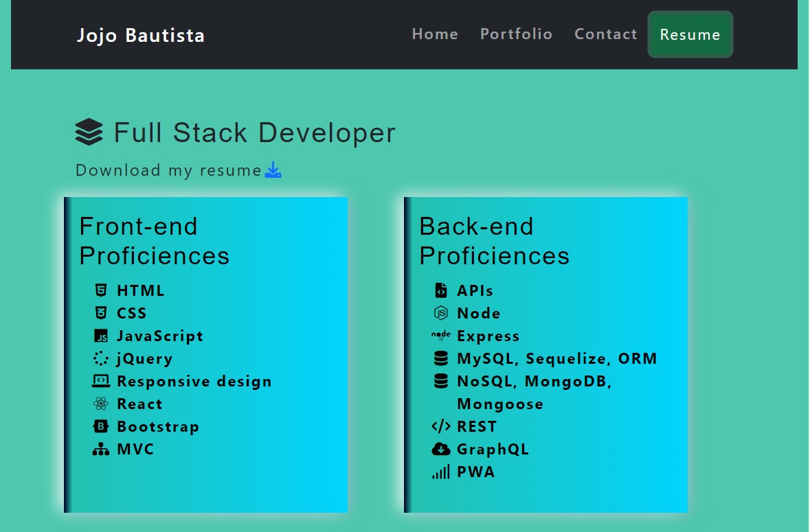Click the React list item text
The width and height of the screenshot is (810, 532).
pyautogui.click(x=139, y=404)
